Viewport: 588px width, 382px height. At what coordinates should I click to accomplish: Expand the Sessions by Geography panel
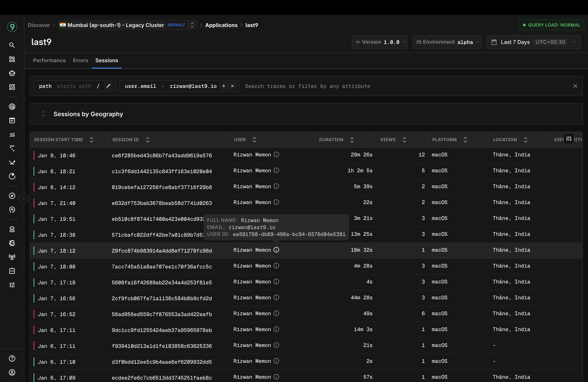(x=43, y=114)
